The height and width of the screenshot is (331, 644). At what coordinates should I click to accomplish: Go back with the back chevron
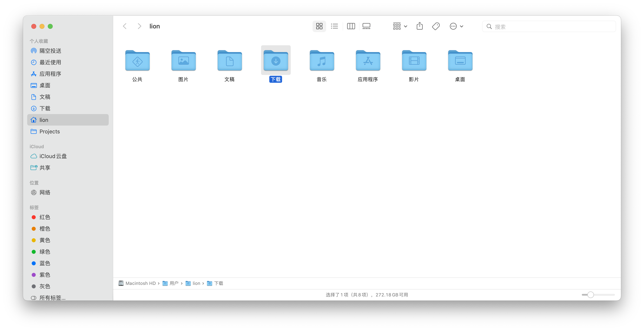125,26
